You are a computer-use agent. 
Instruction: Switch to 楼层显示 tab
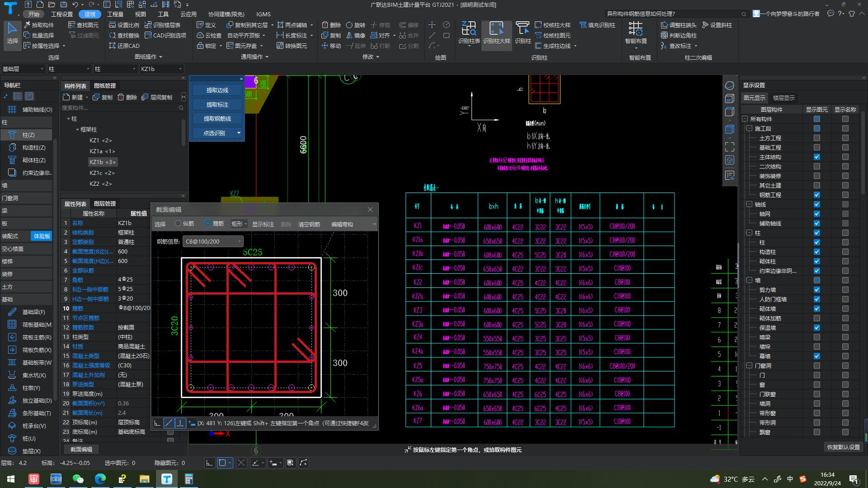point(783,98)
